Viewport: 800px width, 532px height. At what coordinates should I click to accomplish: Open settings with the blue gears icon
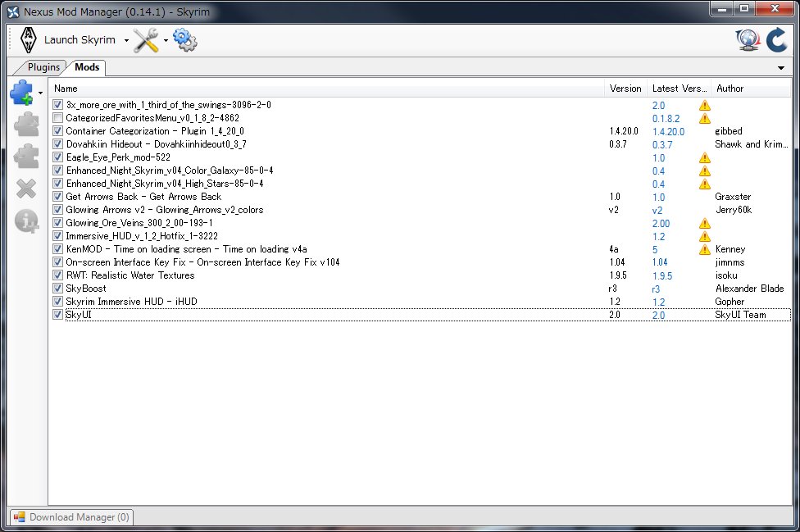pyautogui.click(x=184, y=40)
